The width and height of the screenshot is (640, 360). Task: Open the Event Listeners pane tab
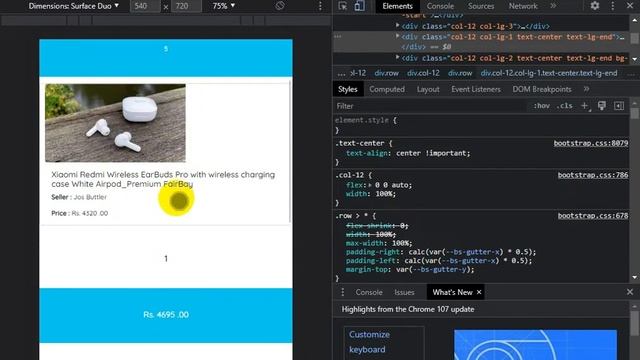(x=476, y=89)
